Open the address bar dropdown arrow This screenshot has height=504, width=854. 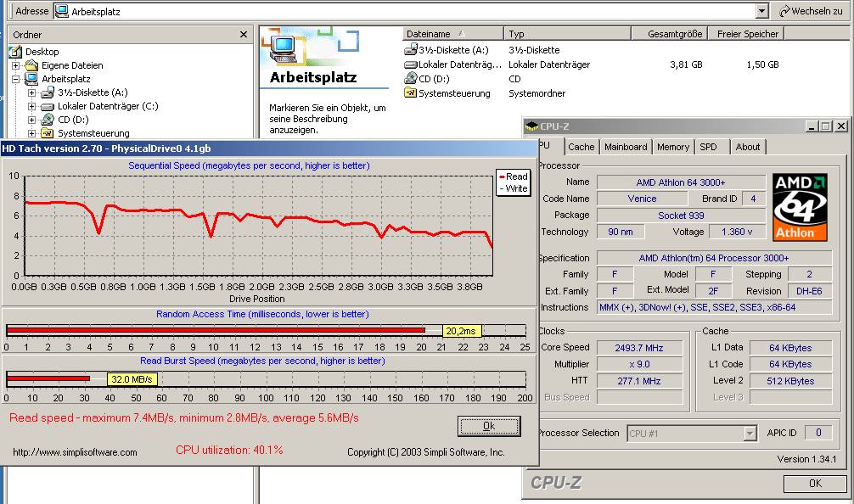coord(762,11)
